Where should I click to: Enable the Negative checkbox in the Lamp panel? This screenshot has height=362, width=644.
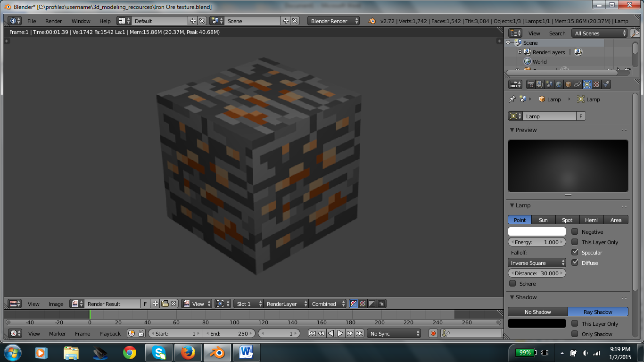pyautogui.click(x=575, y=231)
